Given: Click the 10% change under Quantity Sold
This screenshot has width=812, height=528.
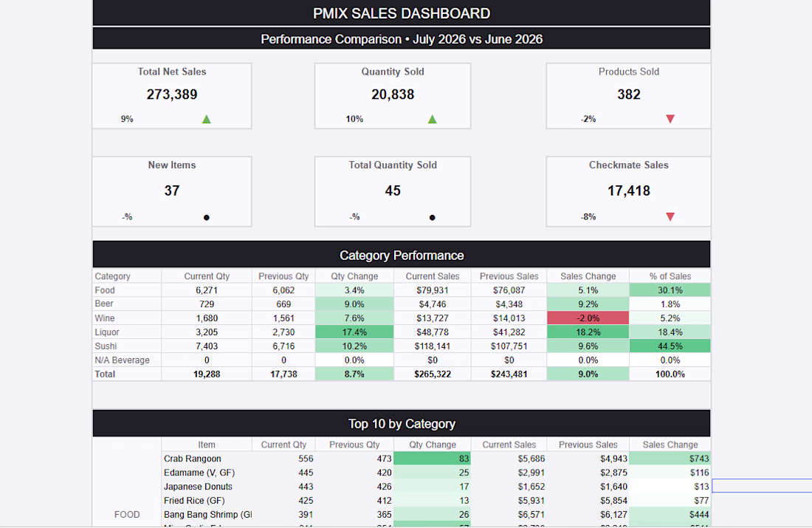Looking at the screenshot, I should 354,119.
